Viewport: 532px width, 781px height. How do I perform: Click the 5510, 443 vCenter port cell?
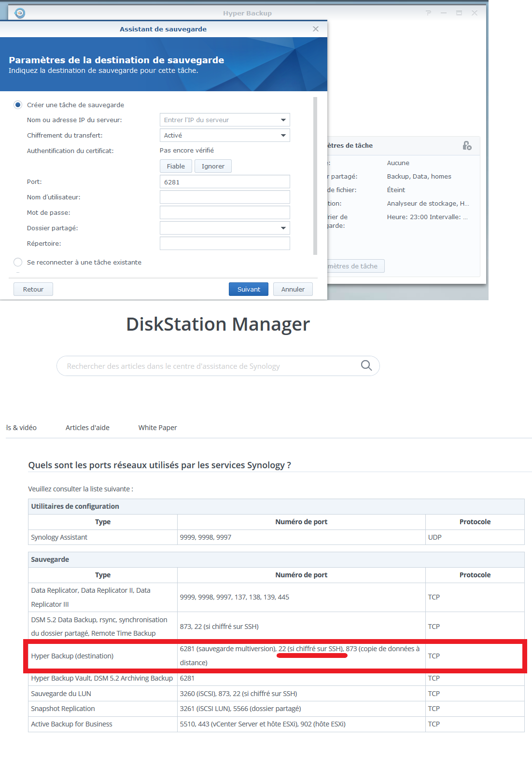(x=301, y=724)
